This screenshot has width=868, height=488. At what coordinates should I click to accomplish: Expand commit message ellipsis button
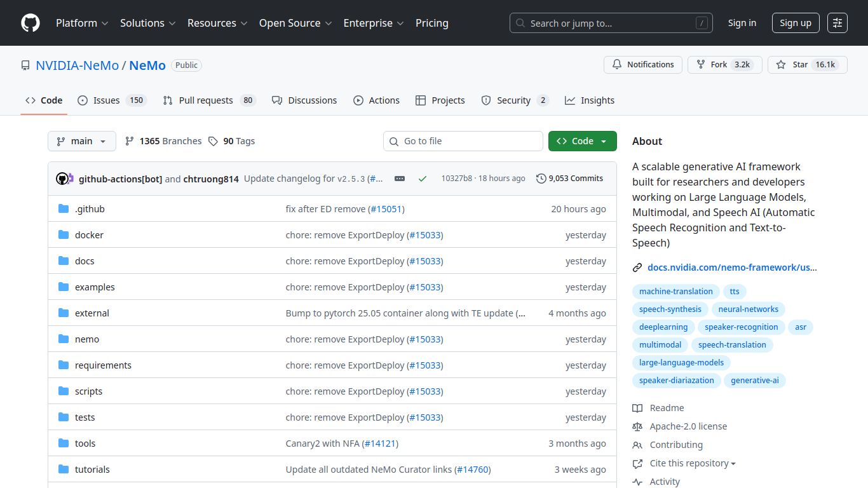point(400,179)
